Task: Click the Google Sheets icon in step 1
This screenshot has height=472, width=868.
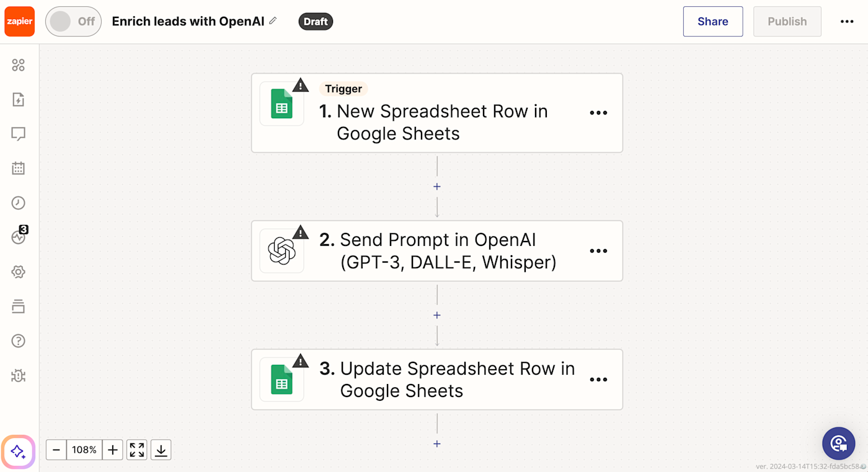Action: 281,104
